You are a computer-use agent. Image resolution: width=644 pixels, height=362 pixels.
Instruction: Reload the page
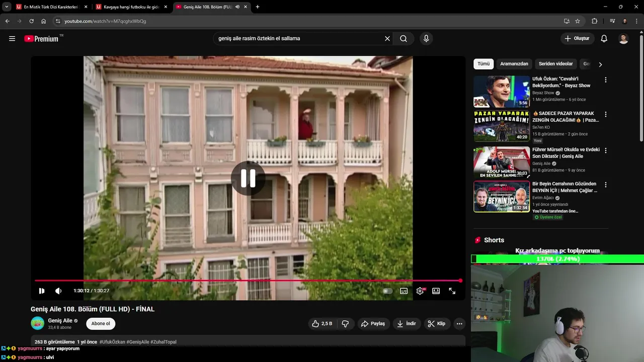(31, 21)
